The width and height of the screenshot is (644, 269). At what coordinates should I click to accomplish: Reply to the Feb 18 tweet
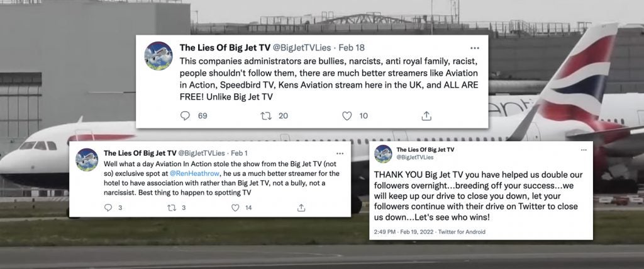(x=186, y=116)
